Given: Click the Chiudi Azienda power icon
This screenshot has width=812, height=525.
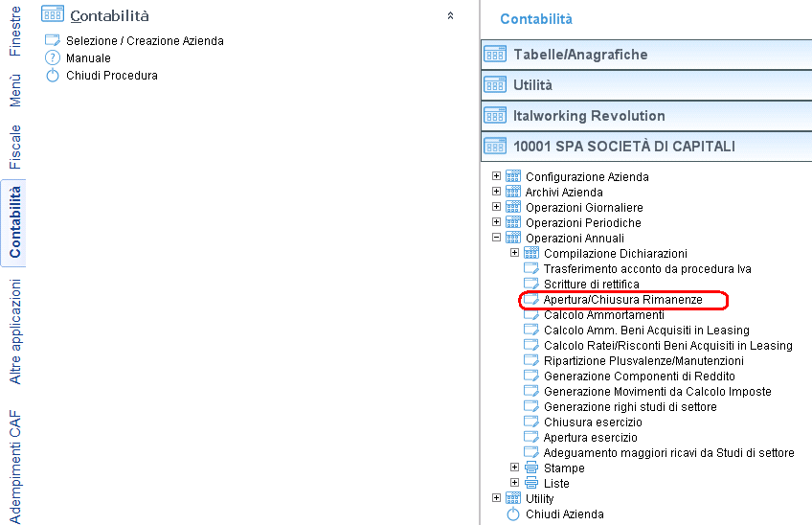Looking at the screenshot, I should click(x=512, y=514).
